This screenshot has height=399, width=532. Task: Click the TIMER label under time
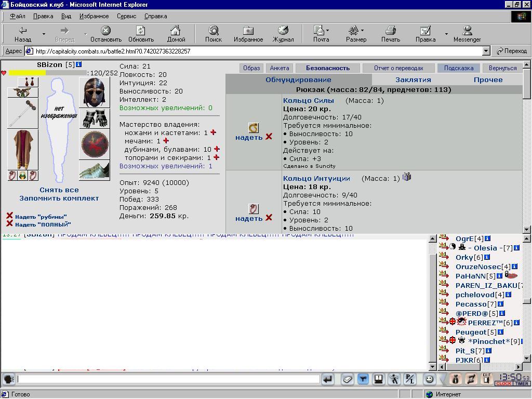click(x=522, y=383)
